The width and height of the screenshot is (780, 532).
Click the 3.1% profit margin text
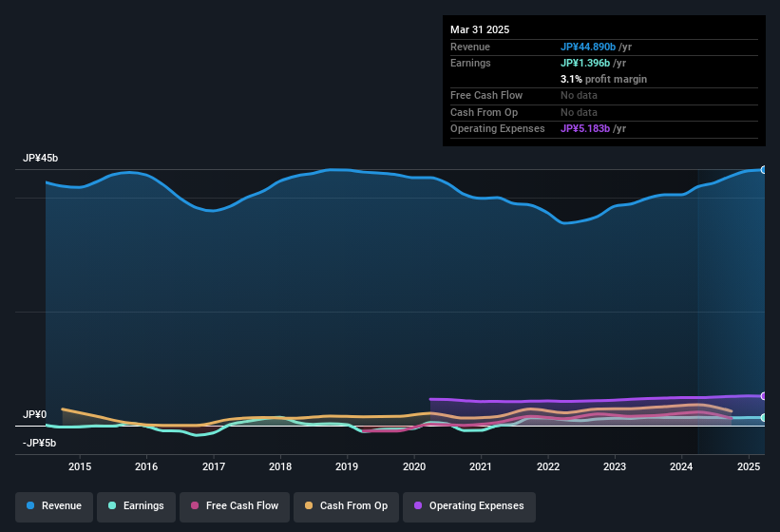pyautogui.click(x=603, y=79)
